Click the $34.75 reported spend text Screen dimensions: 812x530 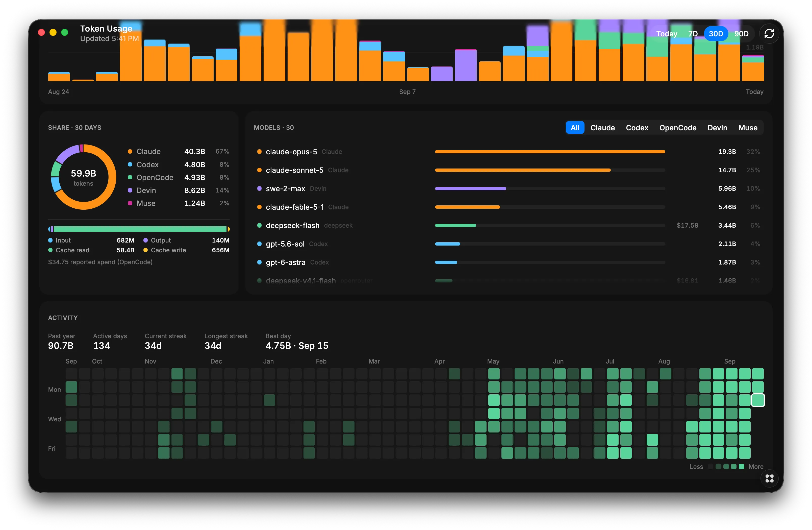coord(100,262)
